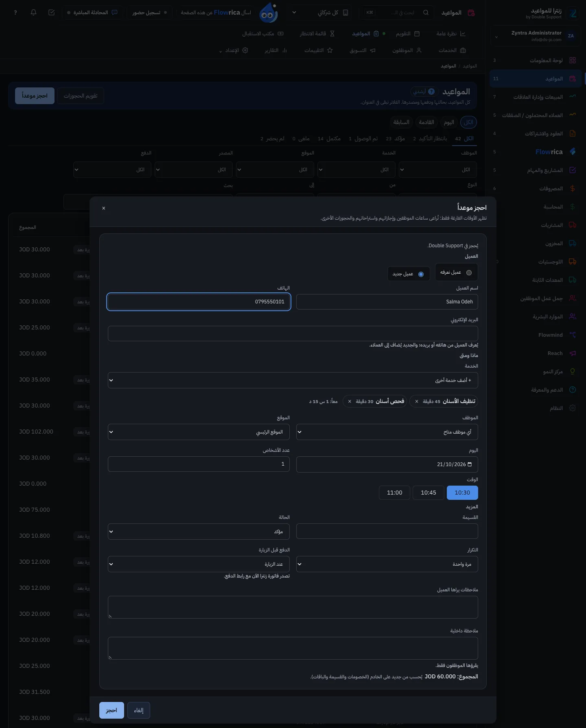Image resolution: width=586 pixels, height=728 pixels.
Task: Click the القسيمة coupon input field
Action: pos(387,531)
